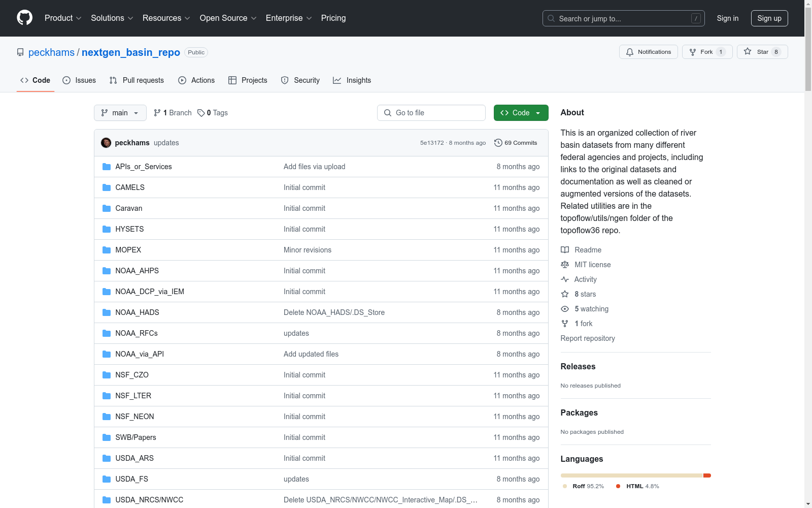This screenshot has width=812, height=508.
Task: Click the CAMELS folder icon
Action: (107, 187)
